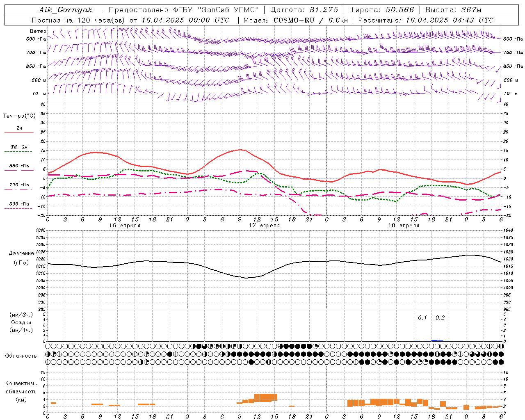525x420 pixels.
Task: Click the "(мм/3ч.)" precipitation unit label
Action: 21,315
